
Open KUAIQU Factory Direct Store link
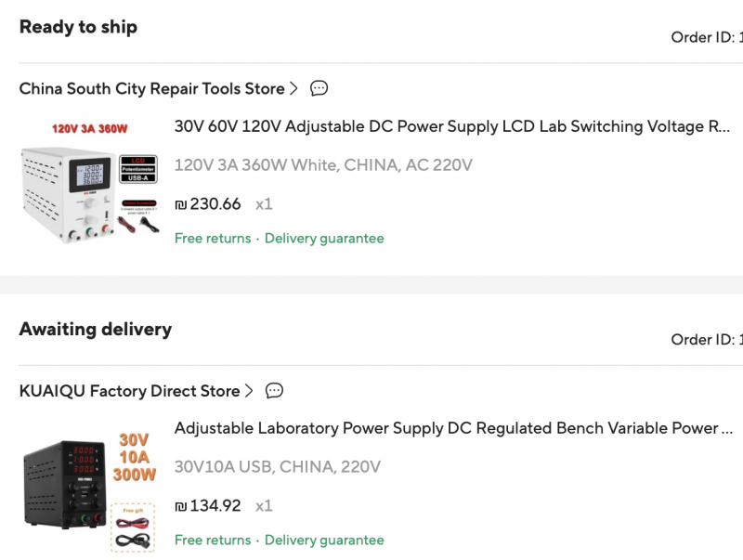(x=129, y=391)
